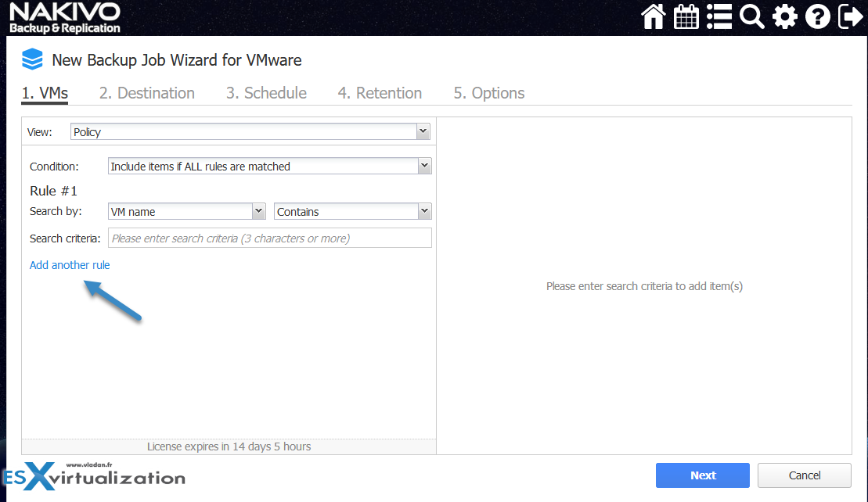Open the calendar icon in header
Image resolution: width=868 pixels, height=502 pixels.
tap(686, 16)
